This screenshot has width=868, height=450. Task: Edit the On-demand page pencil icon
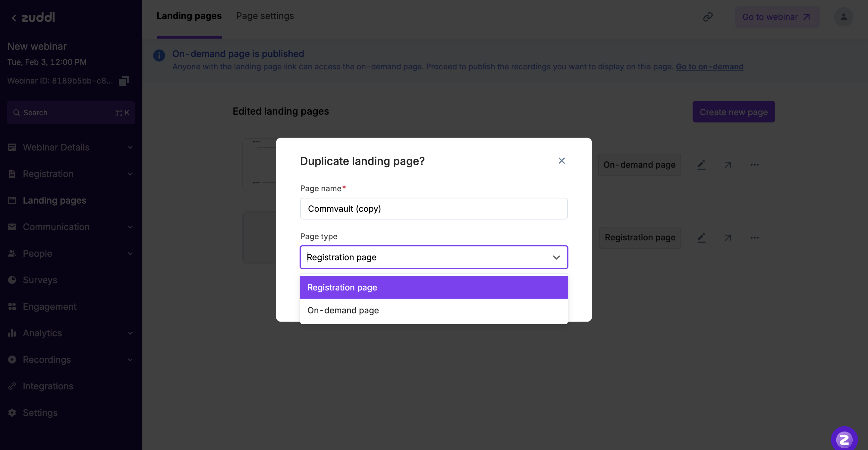click(701, 165)
